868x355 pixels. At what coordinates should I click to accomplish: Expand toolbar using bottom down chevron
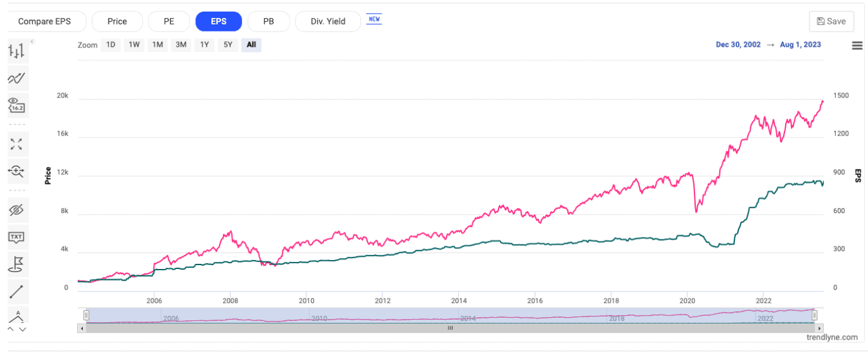(23, 329)
